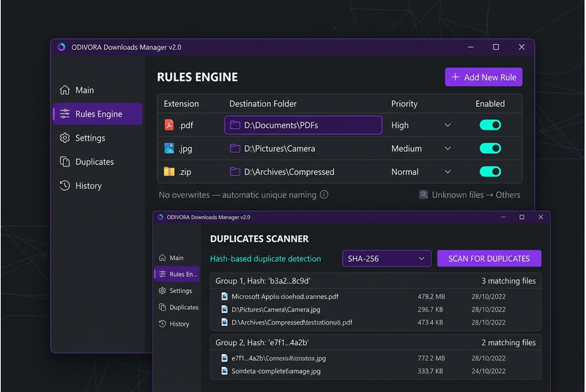The width and height of the screenshot is (586, 392).
Task: Click the '3 matching files' label
Action: [508, 281]
